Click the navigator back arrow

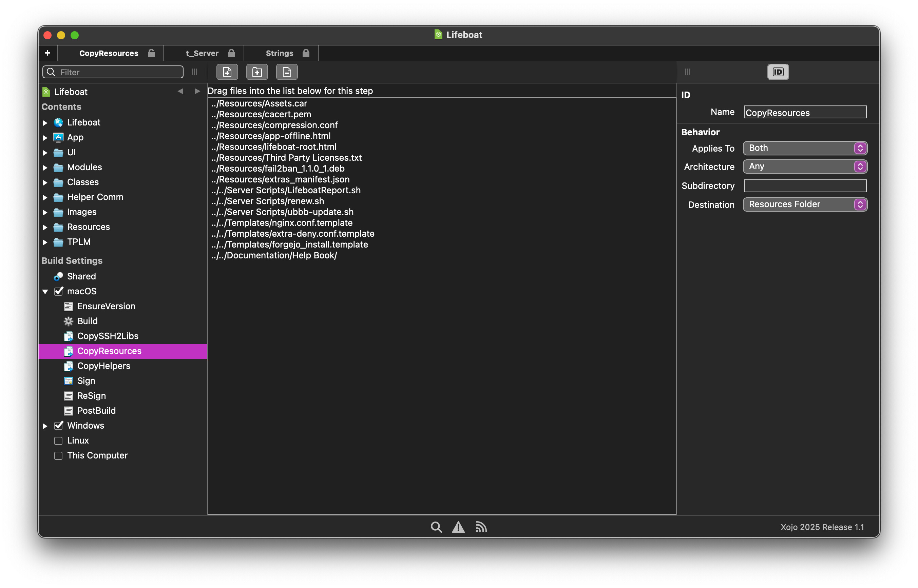click(x=180, y=91)
